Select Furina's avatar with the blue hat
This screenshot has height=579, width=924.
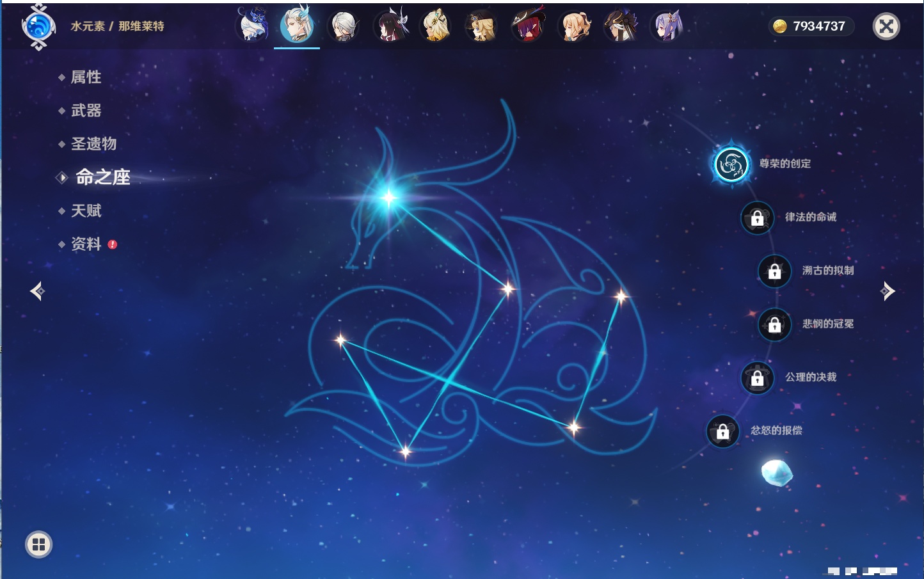click(x=252, y=26)
